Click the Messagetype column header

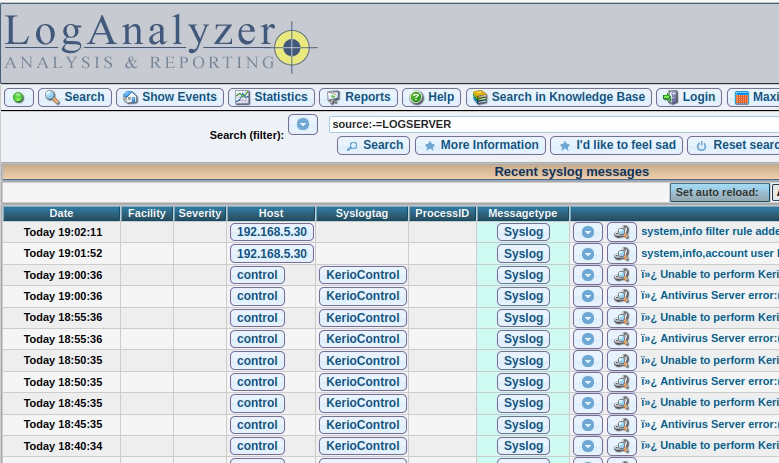pos(523,214)
